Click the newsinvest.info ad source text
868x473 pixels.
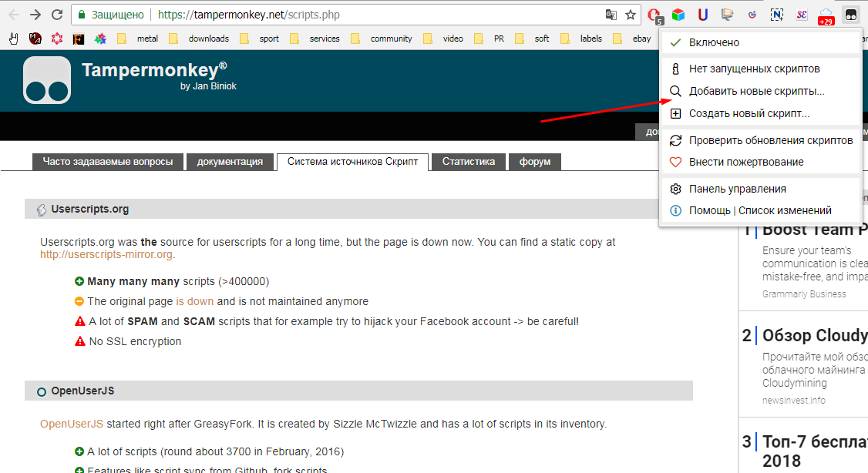(794, 401)
